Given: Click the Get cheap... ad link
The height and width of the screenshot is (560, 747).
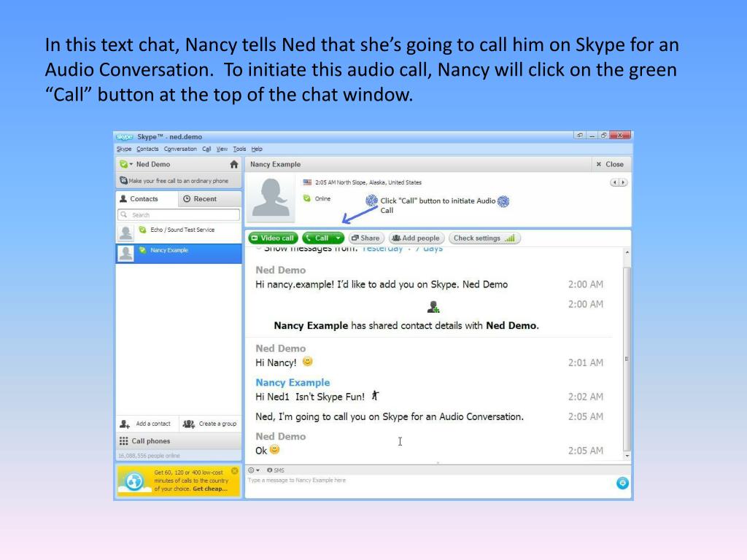Looking at the screenshot, I should point(210,489).
